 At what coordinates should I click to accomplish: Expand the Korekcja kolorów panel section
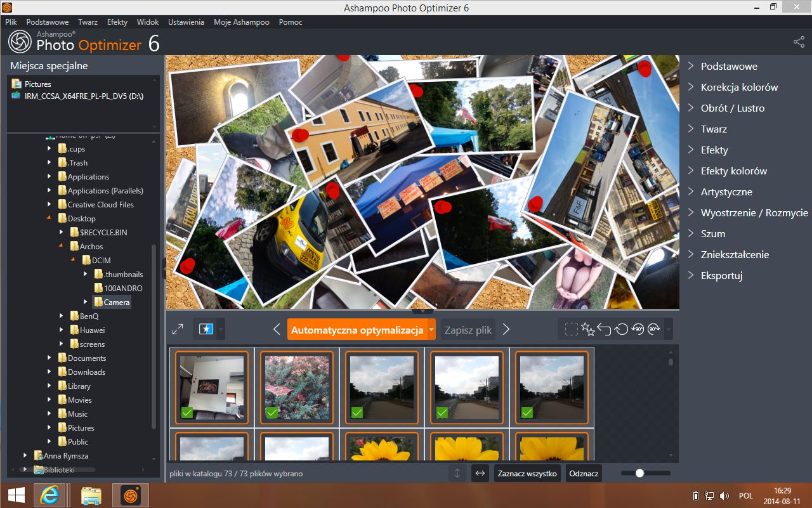(740, 87)
